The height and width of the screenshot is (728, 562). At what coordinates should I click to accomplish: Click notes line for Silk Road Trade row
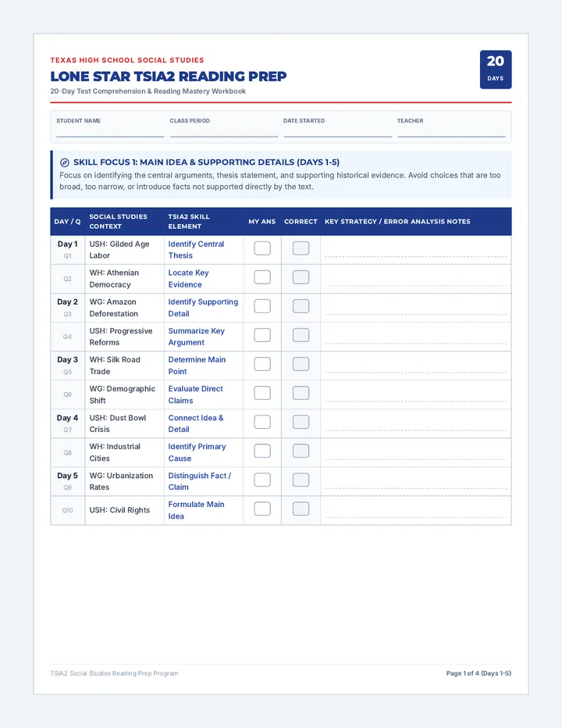tap(416, 366)
